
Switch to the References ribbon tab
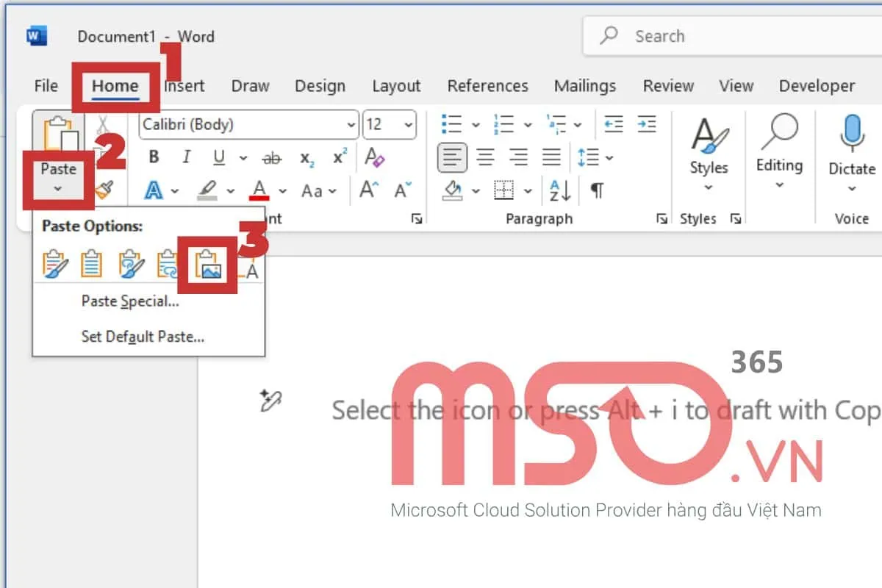coord(487,86)
